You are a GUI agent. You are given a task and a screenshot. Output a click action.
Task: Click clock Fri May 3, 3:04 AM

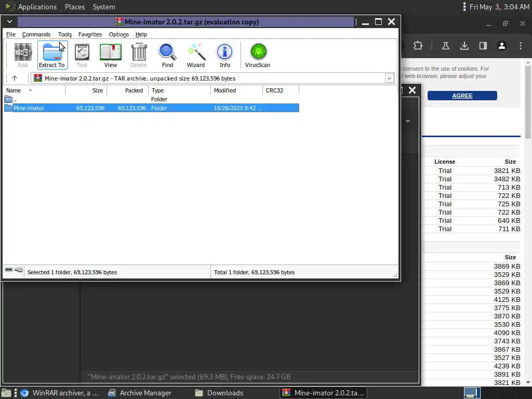(x=499, y=7)
